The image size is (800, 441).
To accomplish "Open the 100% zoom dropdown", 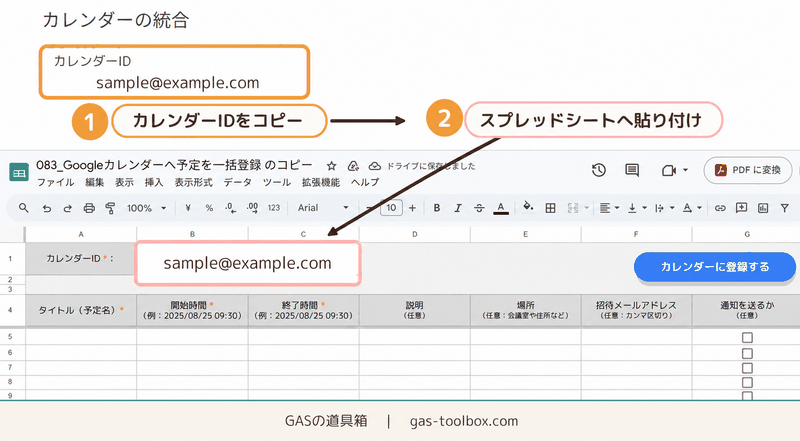I will (x=146, y=208).
